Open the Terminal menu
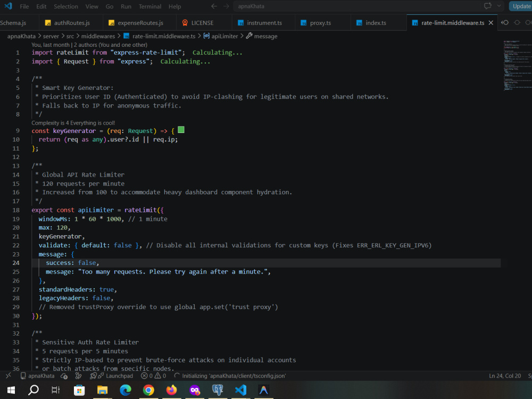This screenshot has height=399, width=532. [149, 6]
